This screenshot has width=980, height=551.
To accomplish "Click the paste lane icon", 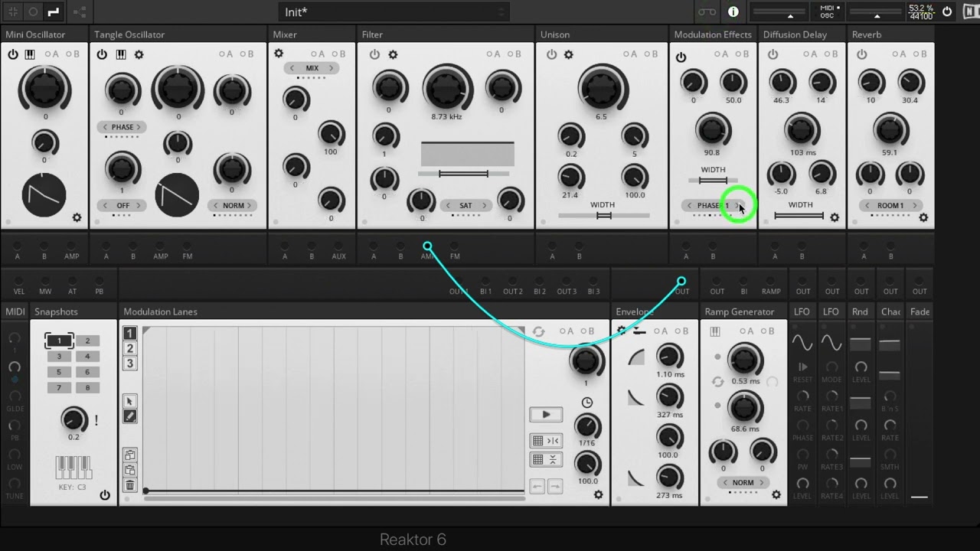I will point(129,470).
